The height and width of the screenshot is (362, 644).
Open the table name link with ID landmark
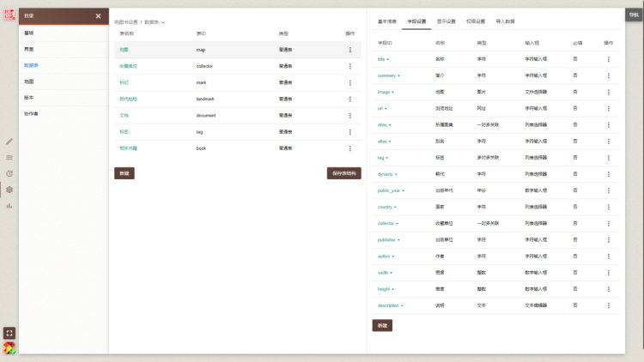128,99
